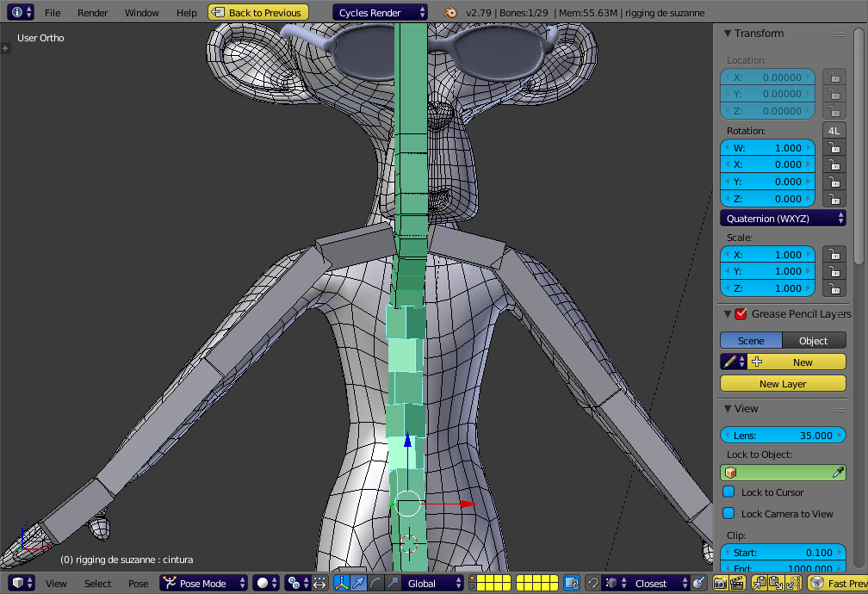Screen dimensions: 868x594
Task: Click the paste pose clipboard icon
Action: click(x=776, y=583)
